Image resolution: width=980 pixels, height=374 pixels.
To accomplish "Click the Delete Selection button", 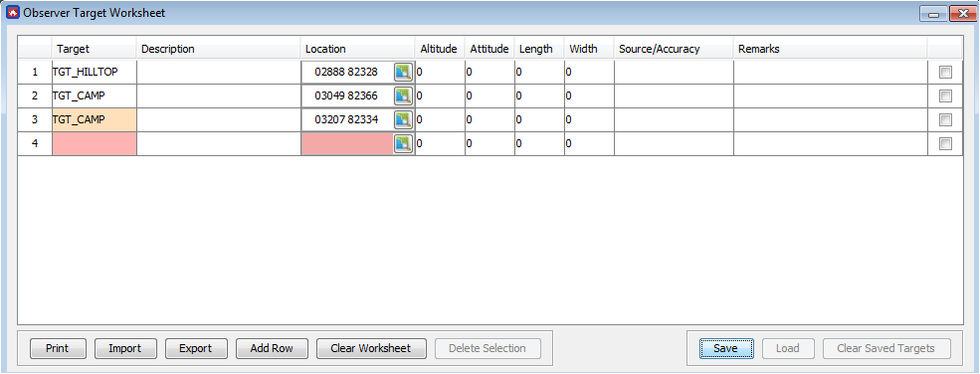I will point(487,348).
